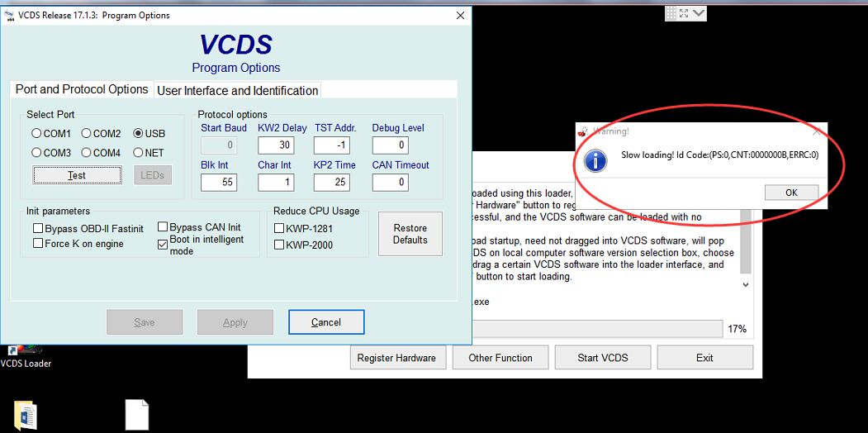Toggle Boot in intelligent mode checkbox

click(x=163, y=245)
